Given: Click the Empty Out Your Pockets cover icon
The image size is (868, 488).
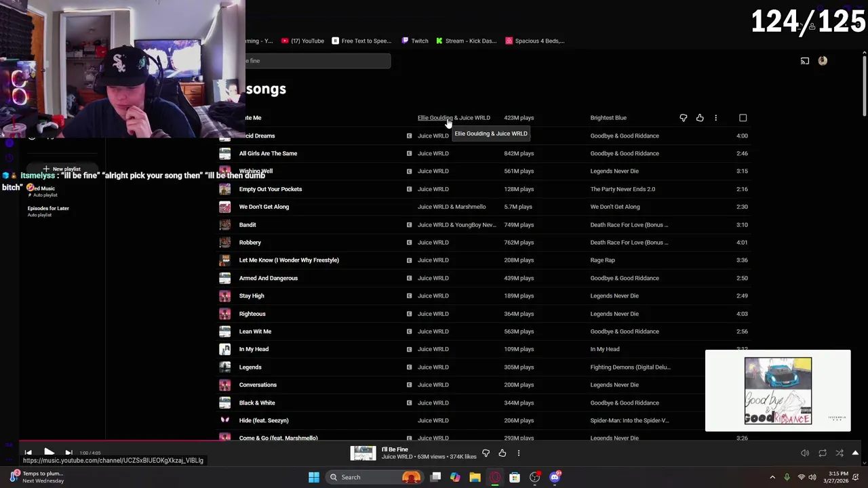Looking at the screenshot, I should click(224, 189).
